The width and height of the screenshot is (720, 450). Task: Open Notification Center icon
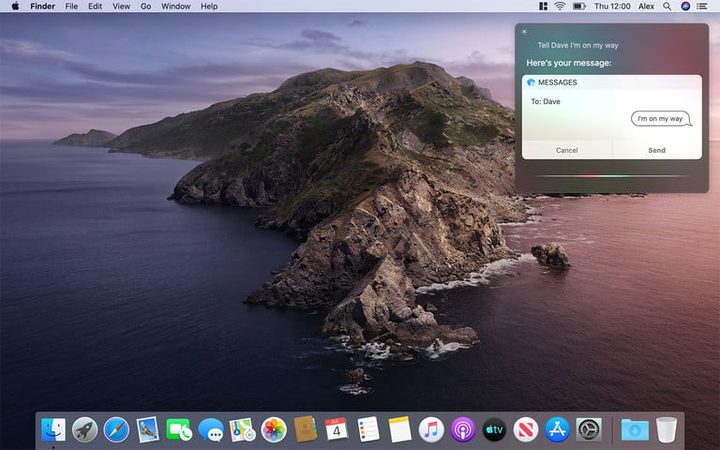pyautogui.click(x=702, y=6)
